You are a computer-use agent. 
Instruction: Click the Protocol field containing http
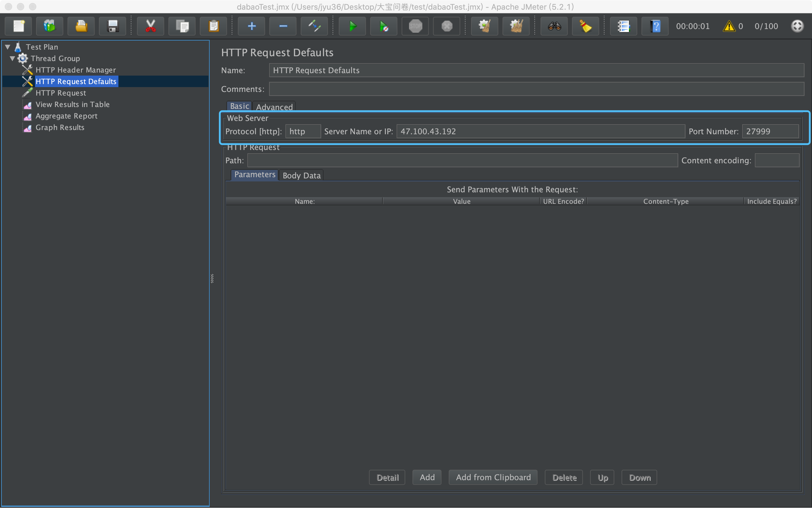tap(303, 131)
